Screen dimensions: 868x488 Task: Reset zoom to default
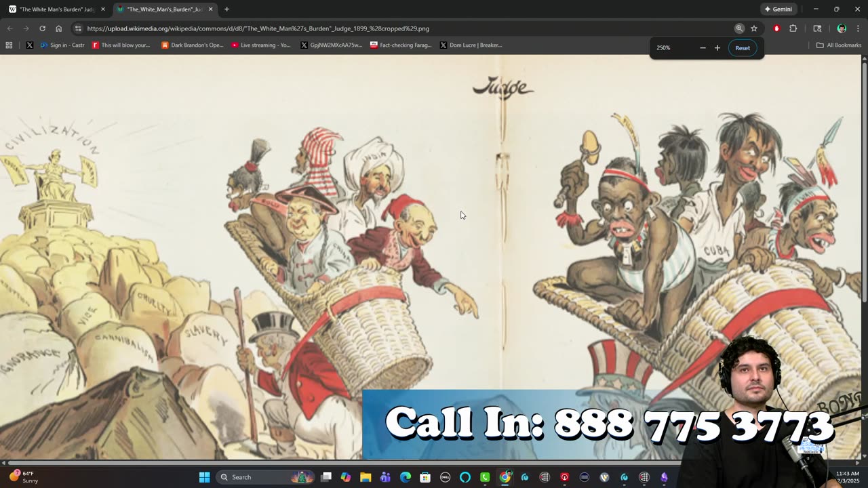click(743, 48)
